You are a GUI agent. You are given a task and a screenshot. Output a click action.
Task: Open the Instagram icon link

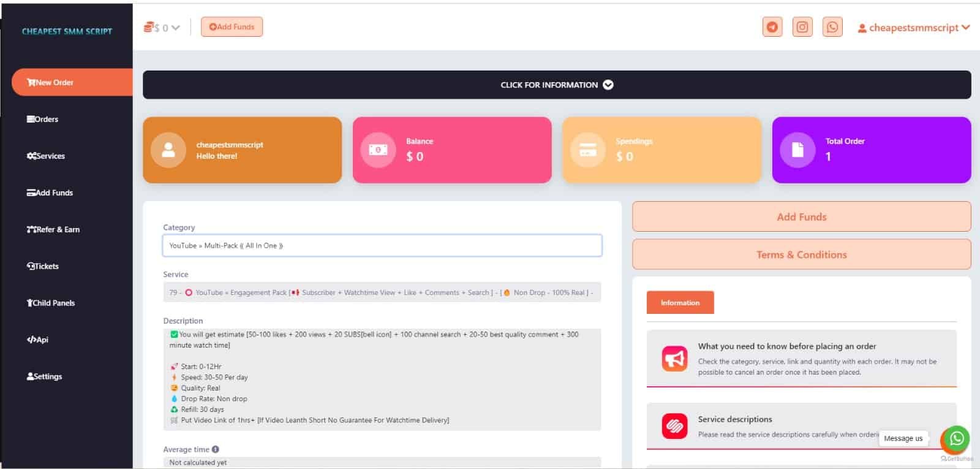coord(802,27)
